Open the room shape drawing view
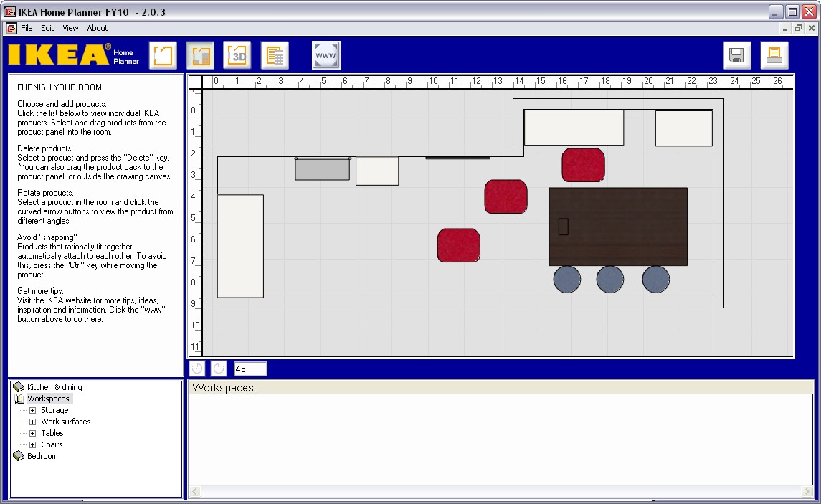821x504 pixels. coord(163,55)
